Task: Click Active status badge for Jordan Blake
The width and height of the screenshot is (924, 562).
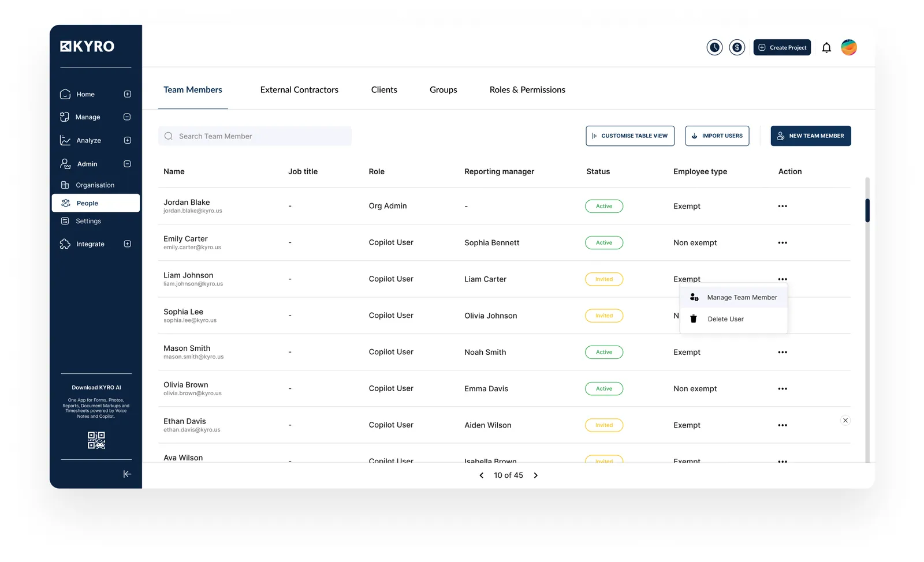Action: tap(604, 206)
